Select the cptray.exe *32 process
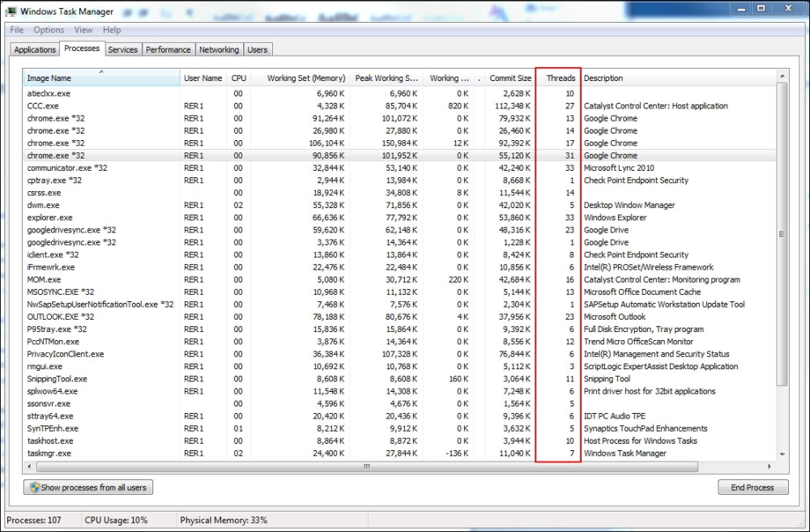This screenshot has height=532, width=810. point(400,181)
